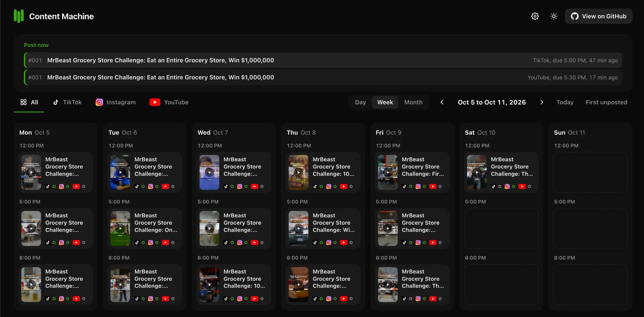The height and width of the screenshot is (317, 644).
Task: Toggle light theme with the sun icon
Action: pos(554,16)
